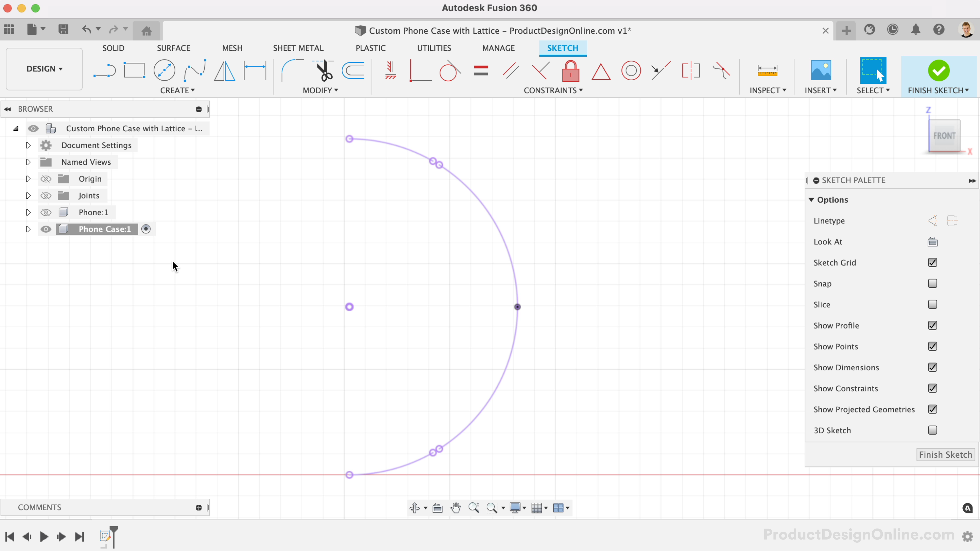The height and width of the screenshot is (551, 980).
Task: Click the Insert image icon
Action: pos(820,71)
